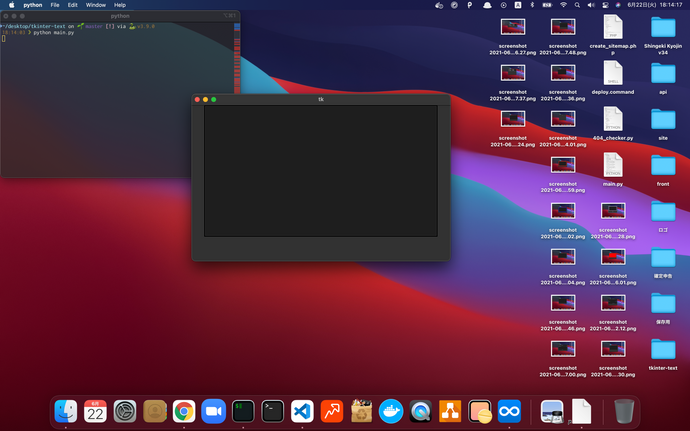This screenshot has height=431, width=690.
Task: Launch Visual Studio Code from the Dock
Action: [302, 411]
